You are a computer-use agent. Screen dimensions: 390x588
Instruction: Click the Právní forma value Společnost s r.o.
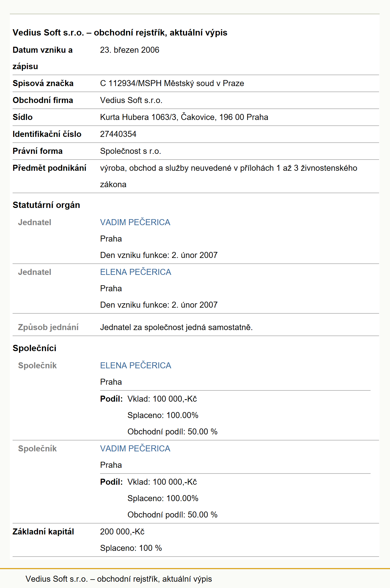coord(130,151)
